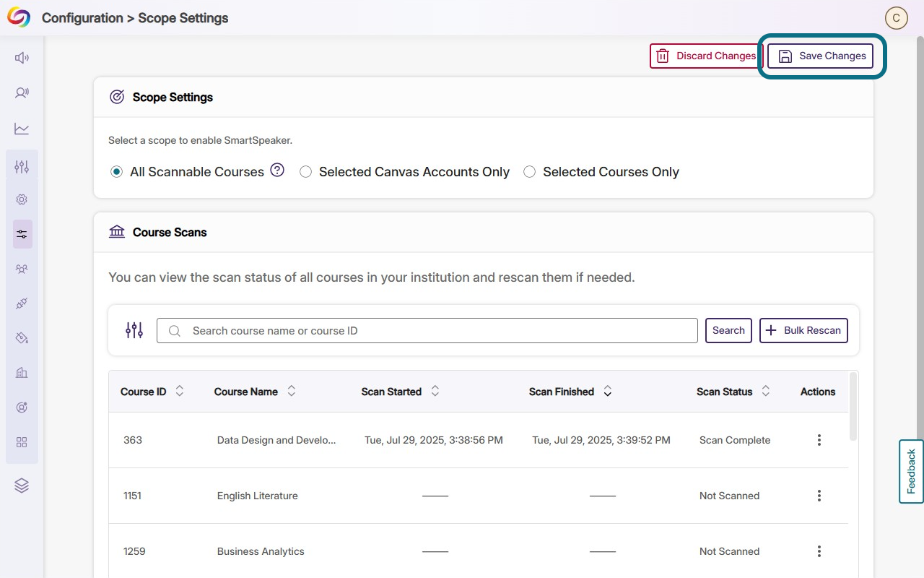
Task: Click the SmartSpeaker logo in header
Action: [x=19, y=18]
